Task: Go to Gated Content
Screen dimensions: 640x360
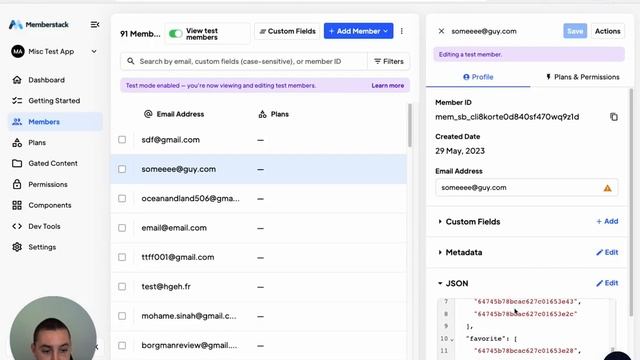Action: [53, 163]
